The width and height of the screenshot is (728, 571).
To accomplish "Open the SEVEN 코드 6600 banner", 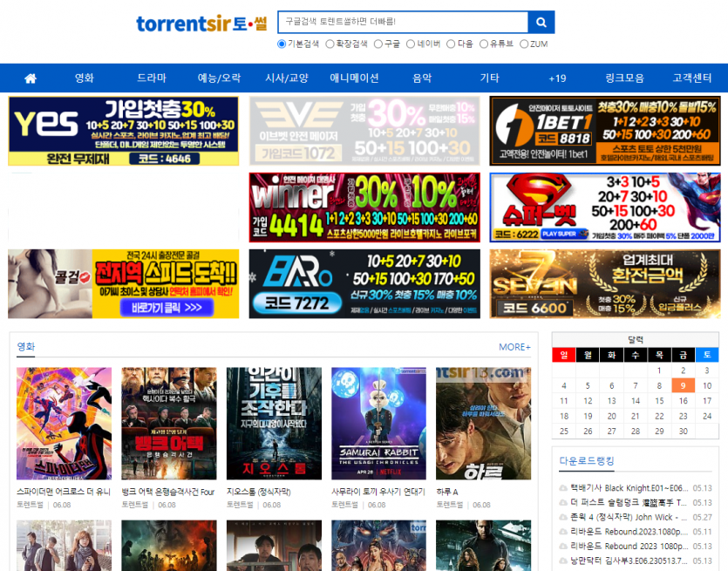I will [x=605, y=283].
